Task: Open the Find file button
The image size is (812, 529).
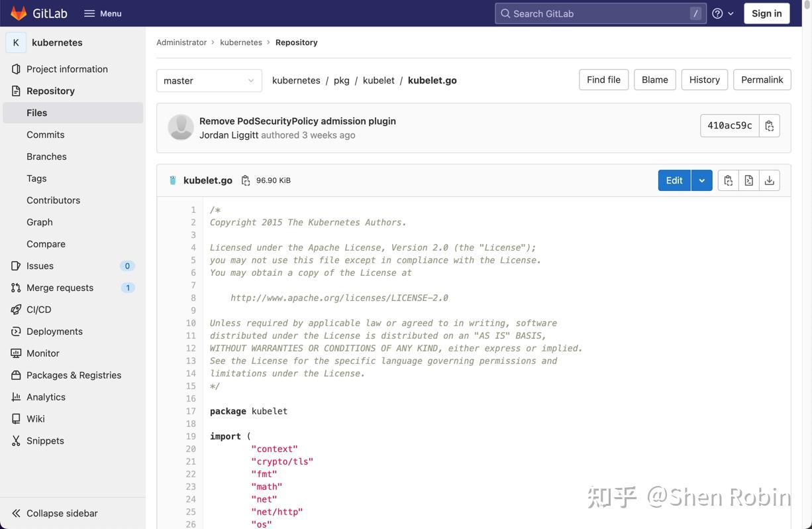Action: 603,80
